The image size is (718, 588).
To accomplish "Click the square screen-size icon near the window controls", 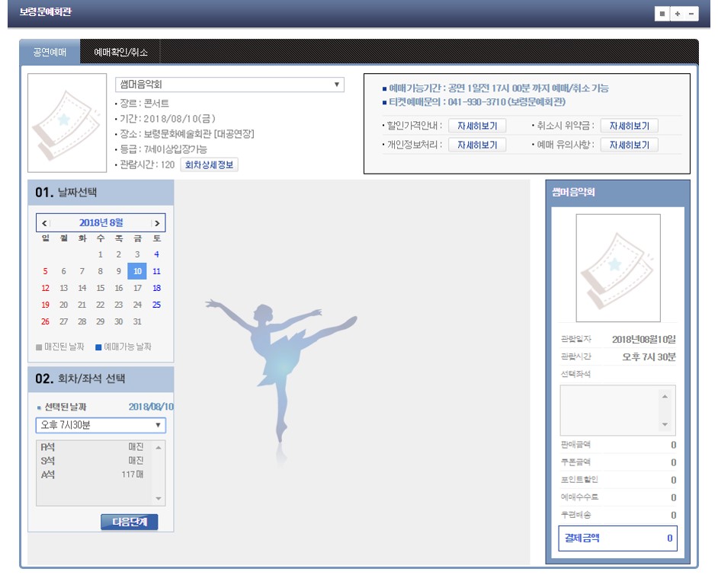I will [662, 14].
